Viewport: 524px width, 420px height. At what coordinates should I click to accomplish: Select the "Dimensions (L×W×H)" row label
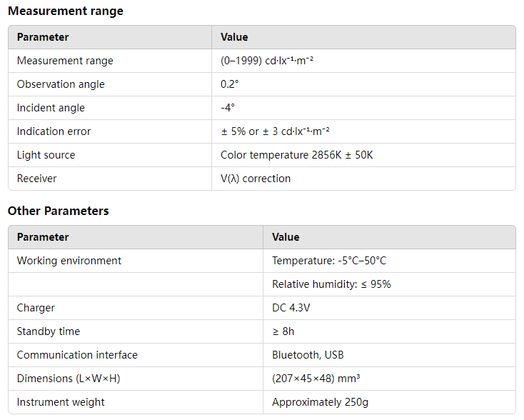coord(69,379)
